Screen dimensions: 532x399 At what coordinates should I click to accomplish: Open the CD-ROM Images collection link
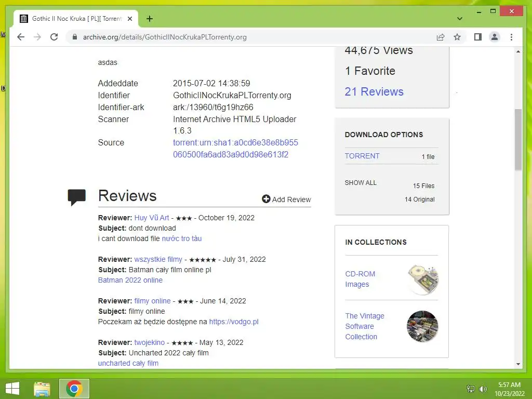tap(360, 279)
